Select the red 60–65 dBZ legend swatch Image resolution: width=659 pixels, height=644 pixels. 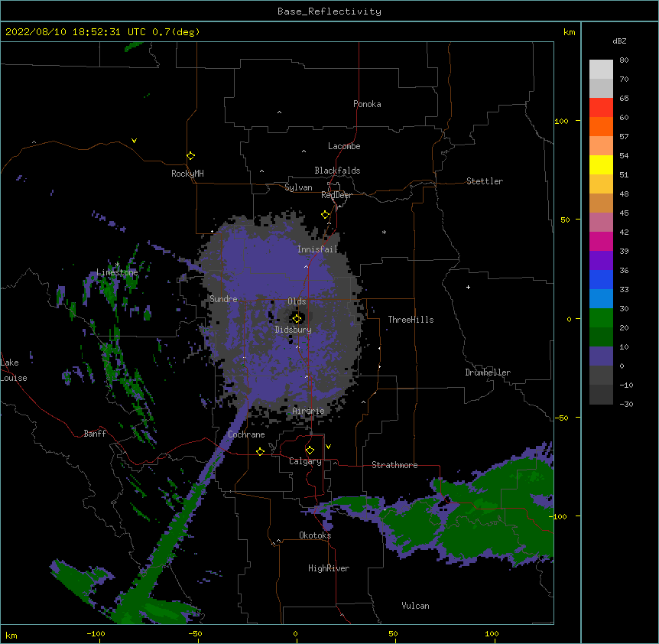click(x=601, y=108)
